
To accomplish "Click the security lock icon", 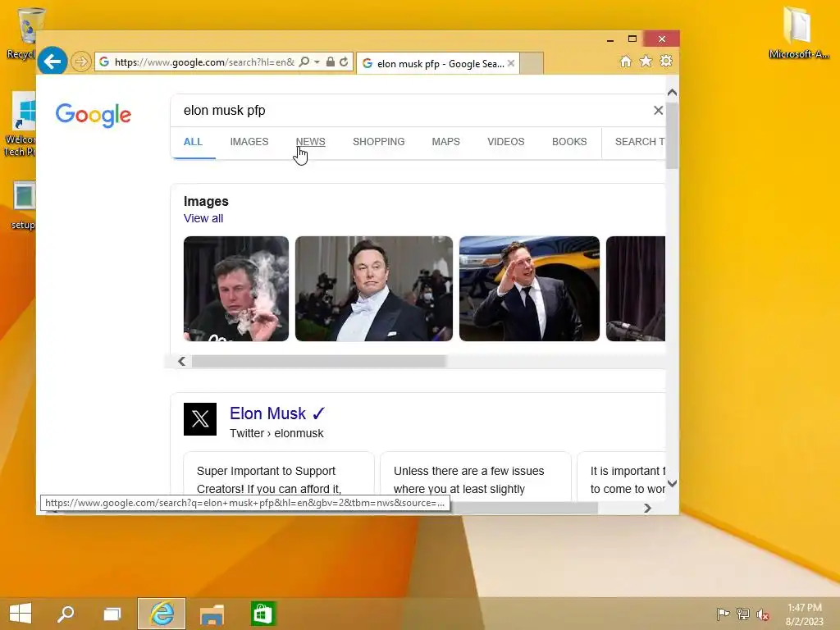I will [x=330, y=62].
